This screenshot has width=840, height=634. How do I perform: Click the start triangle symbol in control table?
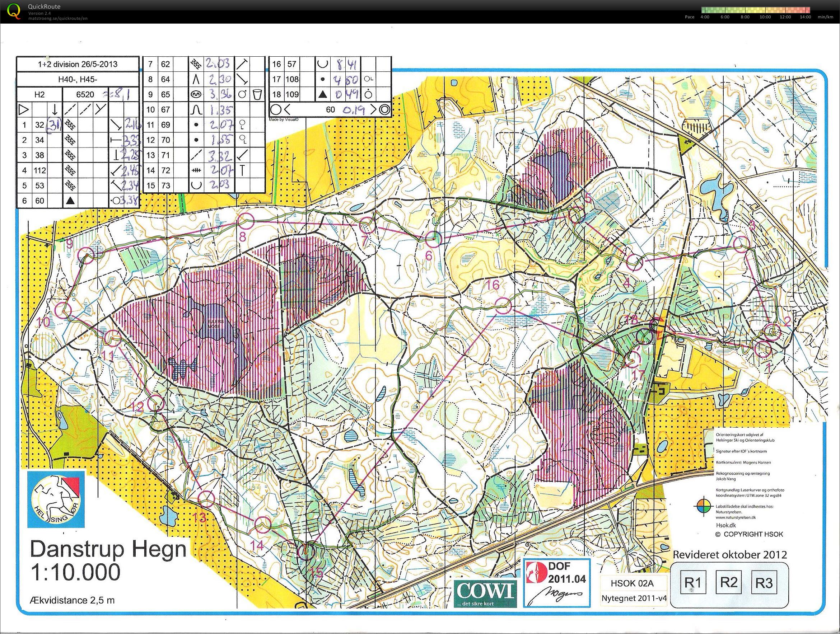point(24,110)
